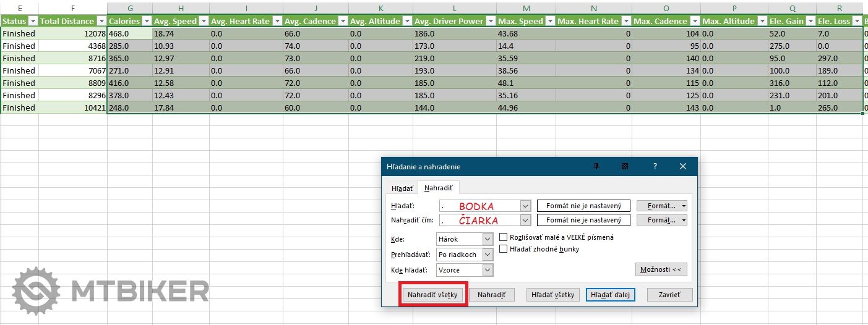The width and height of the screenshot is (868, 325).
Task: Tick the Hľadať zhodné bunky checkbox
Action: 504,249
